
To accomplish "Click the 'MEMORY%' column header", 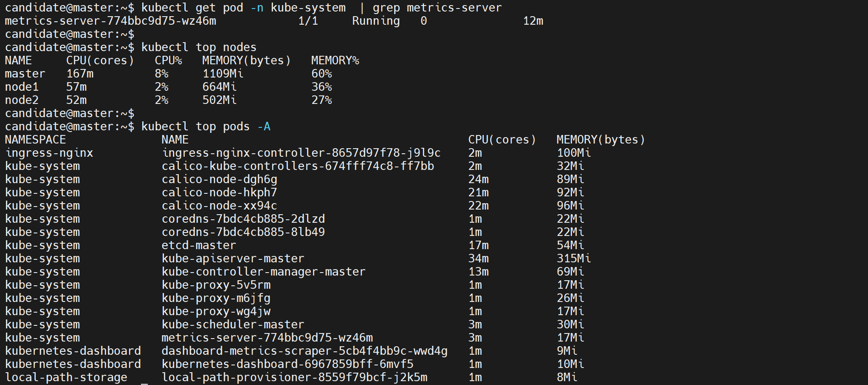I will pyautogui.click(x=335, y=60).
